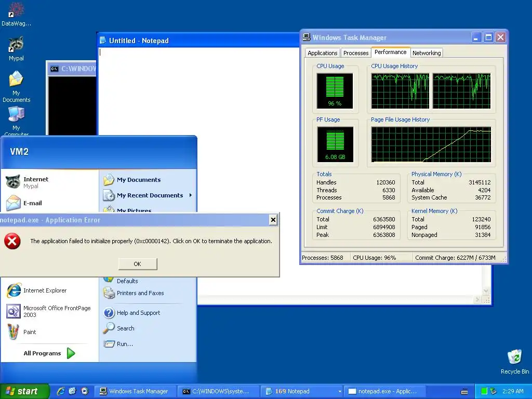Click the Notepad title bar icon
The width and height of the screenshot is (532, 399).
[x=103, y=41]
